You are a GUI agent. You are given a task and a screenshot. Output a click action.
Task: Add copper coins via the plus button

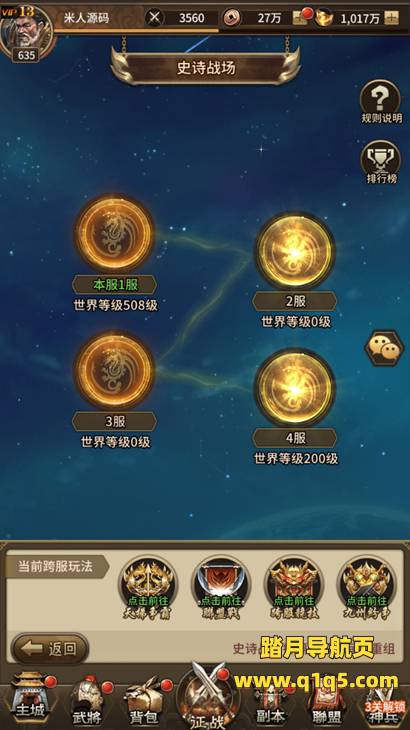click(x=300, y=18)
